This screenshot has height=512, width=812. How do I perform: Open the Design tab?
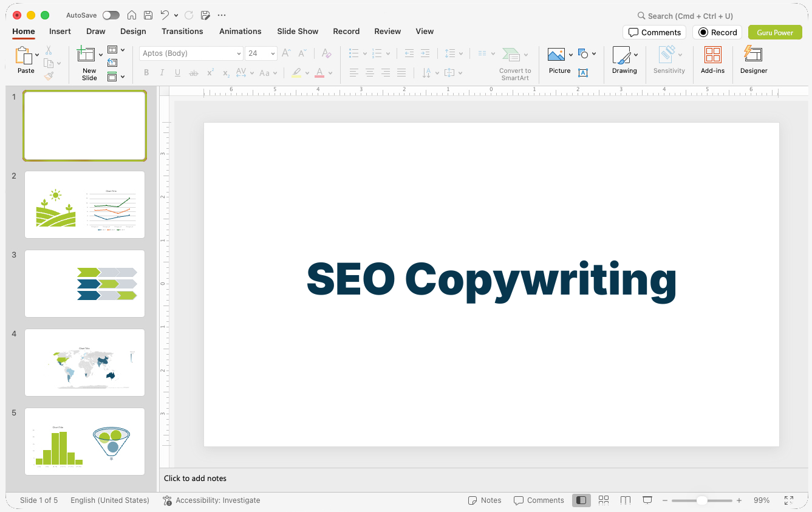click(x=133, y=31)
